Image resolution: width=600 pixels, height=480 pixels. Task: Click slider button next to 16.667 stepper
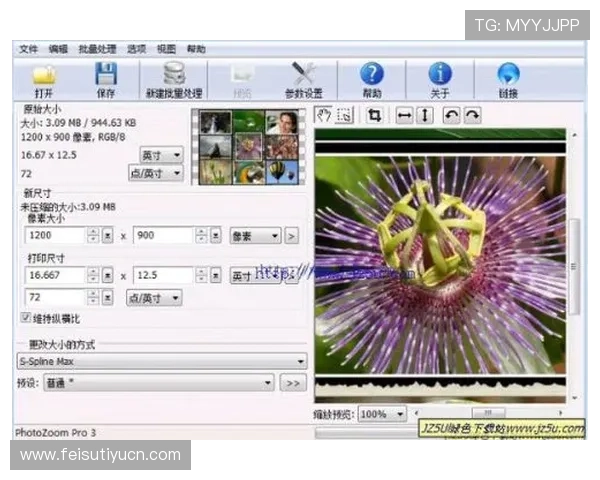[108, 275]
